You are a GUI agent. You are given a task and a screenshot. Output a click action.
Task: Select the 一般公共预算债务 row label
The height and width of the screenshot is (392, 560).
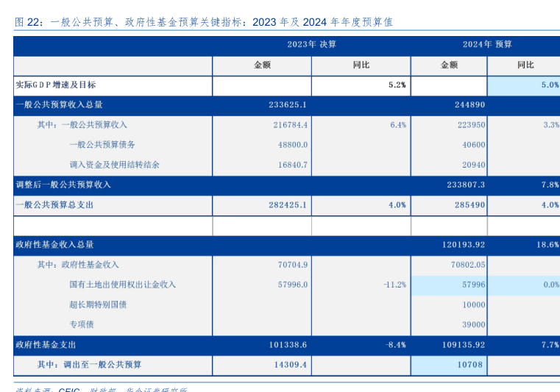[102, 145]
